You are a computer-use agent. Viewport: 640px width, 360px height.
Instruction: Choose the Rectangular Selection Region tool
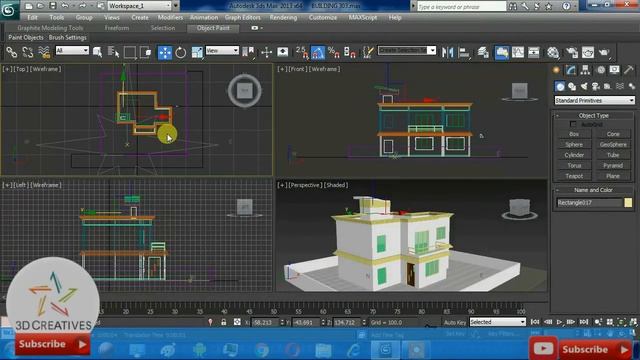(x=130, y=52)
